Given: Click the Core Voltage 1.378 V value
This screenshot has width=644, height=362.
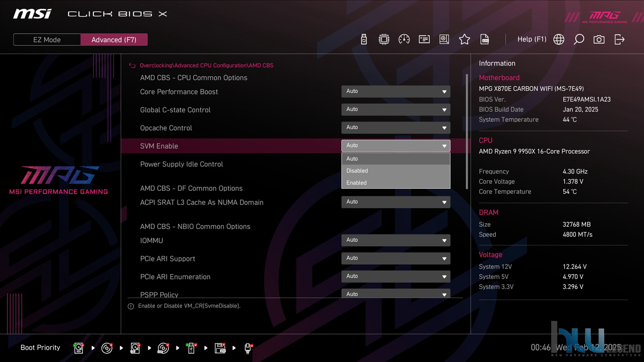Looking at the screenshot, I should (573, 182).
